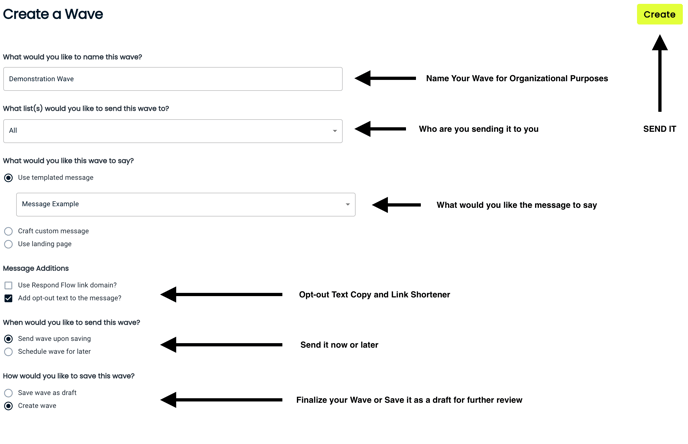Click the long arrow beside the opt-out options
This screenshot has height=444, width=688.
coord(221,294)
